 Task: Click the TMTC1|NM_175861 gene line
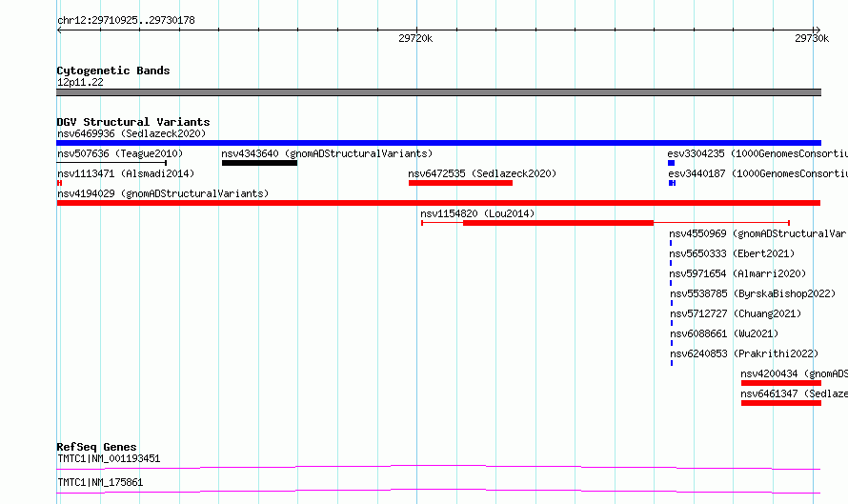pos(438,491)
